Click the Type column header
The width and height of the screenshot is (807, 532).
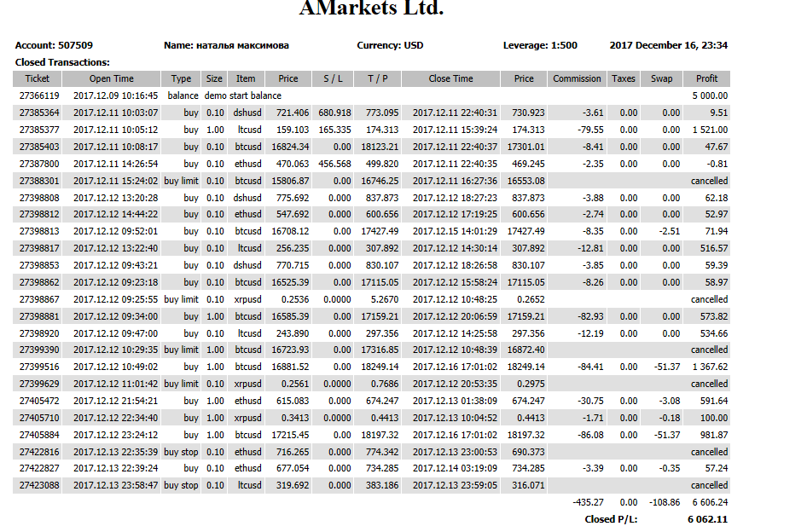pyautogui.click(x=181, y=78)
